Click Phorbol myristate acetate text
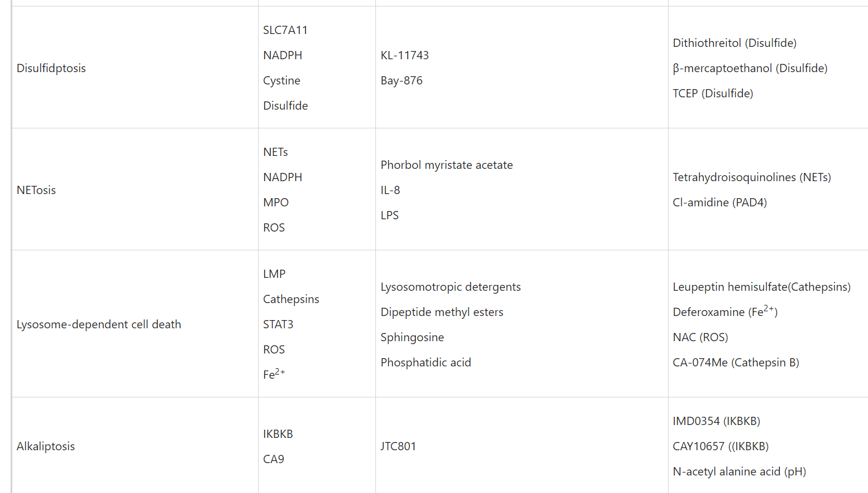868x493 pixels. tap(446, 165)
